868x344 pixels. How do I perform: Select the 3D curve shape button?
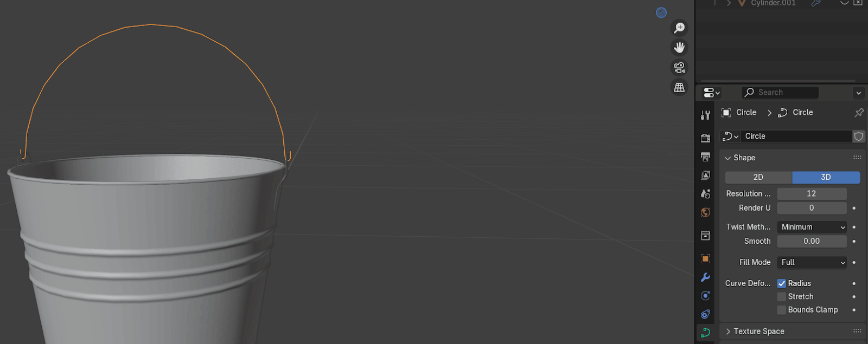coord(826,177)
